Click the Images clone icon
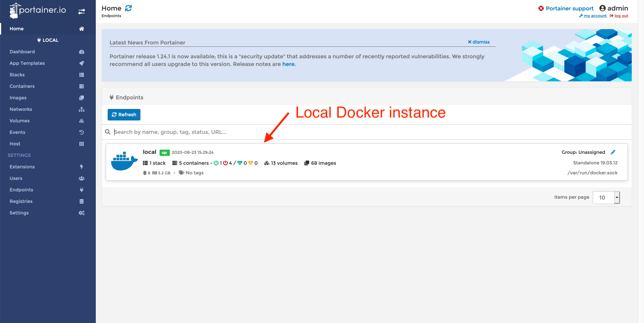 point(82,98)
